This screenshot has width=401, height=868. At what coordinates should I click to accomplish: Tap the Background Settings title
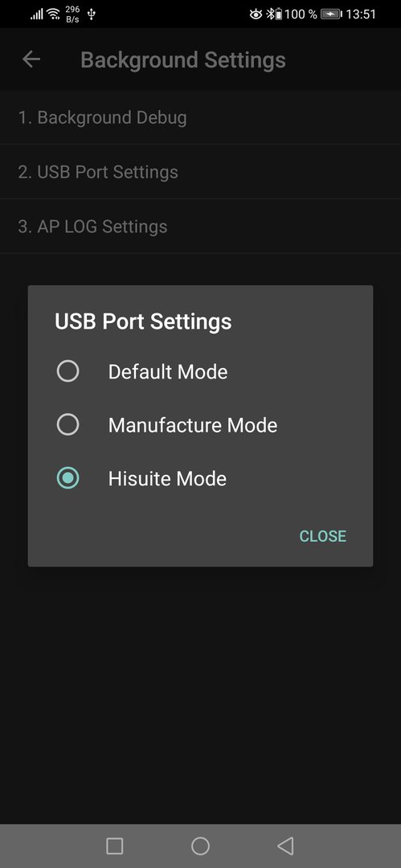click(183, 59)
